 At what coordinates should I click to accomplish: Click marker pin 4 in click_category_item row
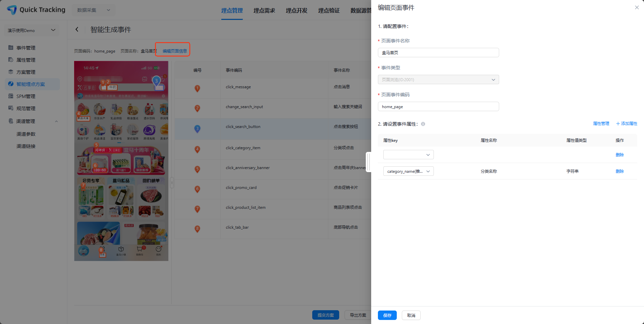click(197, 149)
